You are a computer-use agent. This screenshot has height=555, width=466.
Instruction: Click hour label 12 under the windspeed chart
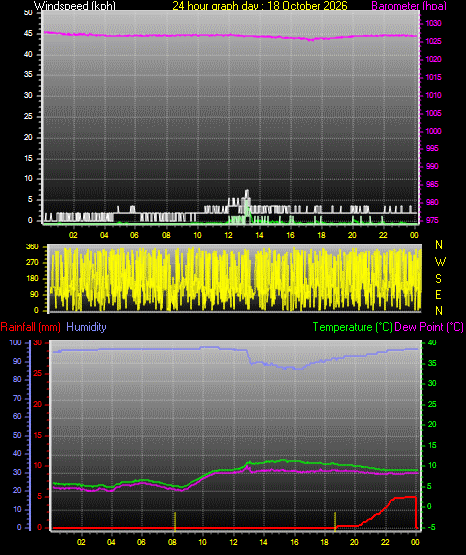228,235
